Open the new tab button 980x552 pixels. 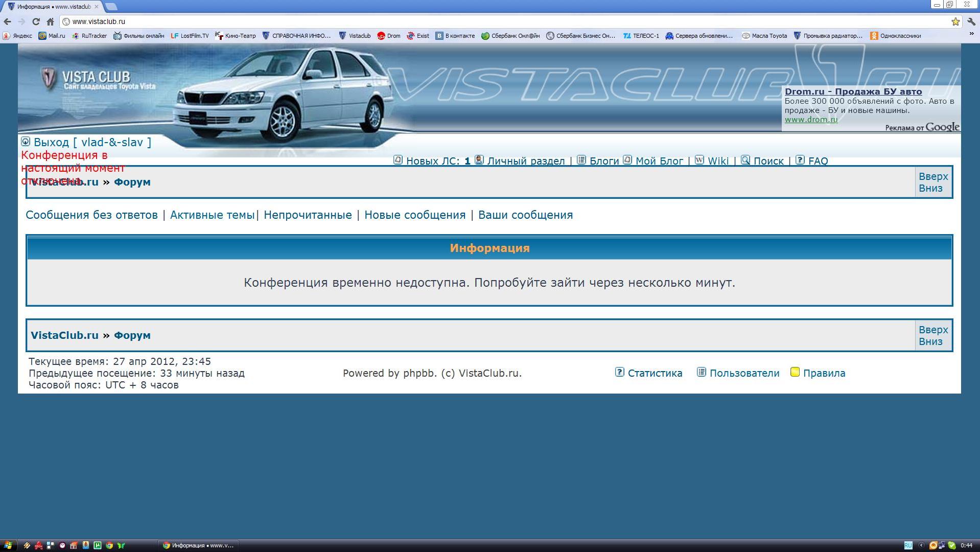click(111, 7)
